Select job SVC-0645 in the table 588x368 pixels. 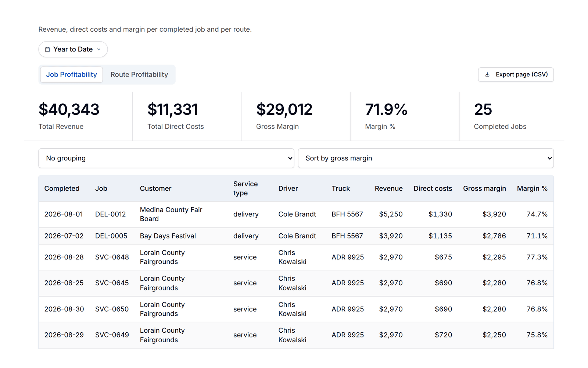[112, 283]
